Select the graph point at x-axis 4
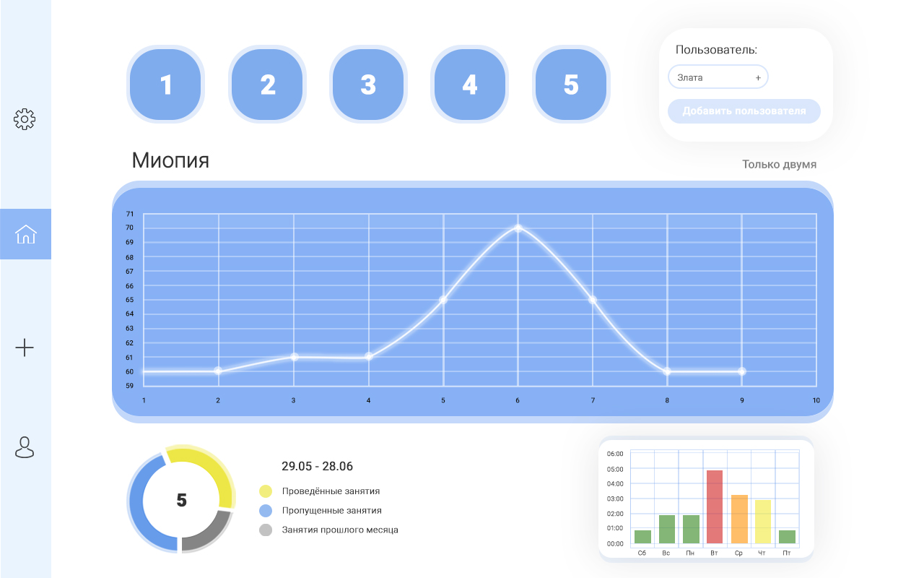The width and height of the screenshot is (924, 578). (368, 357)
